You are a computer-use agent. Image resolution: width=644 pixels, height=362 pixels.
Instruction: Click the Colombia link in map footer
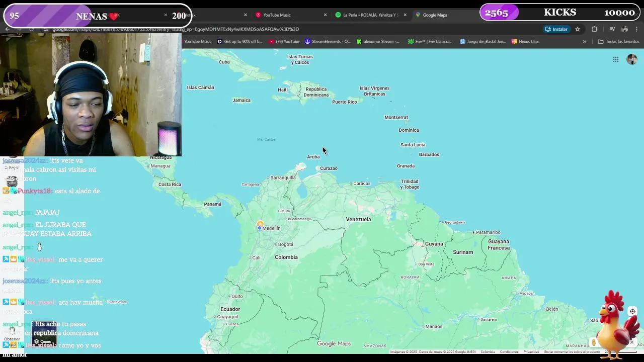pos(488,352)
